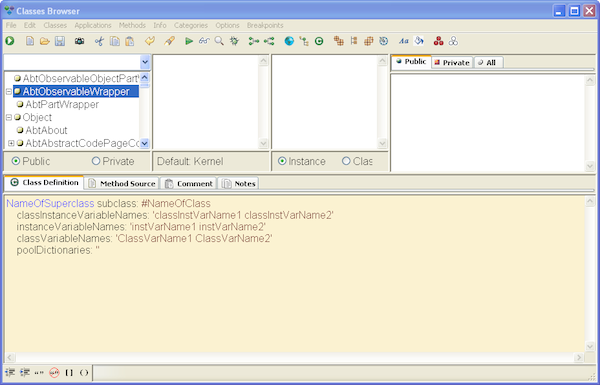Screen dimensions: 600x385
Task: Click the decrease indent icon in bottom bar
Action: pos(10,372)
